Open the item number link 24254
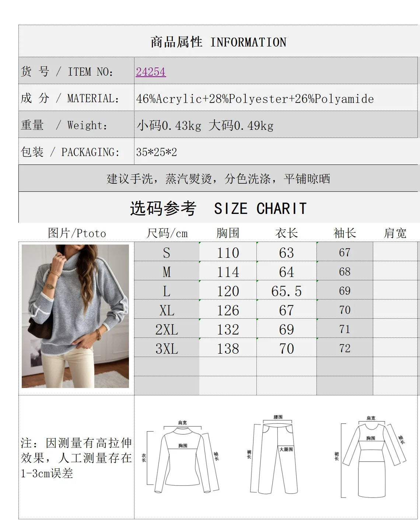This screenshot has height=523, width=420. (151, 72)
